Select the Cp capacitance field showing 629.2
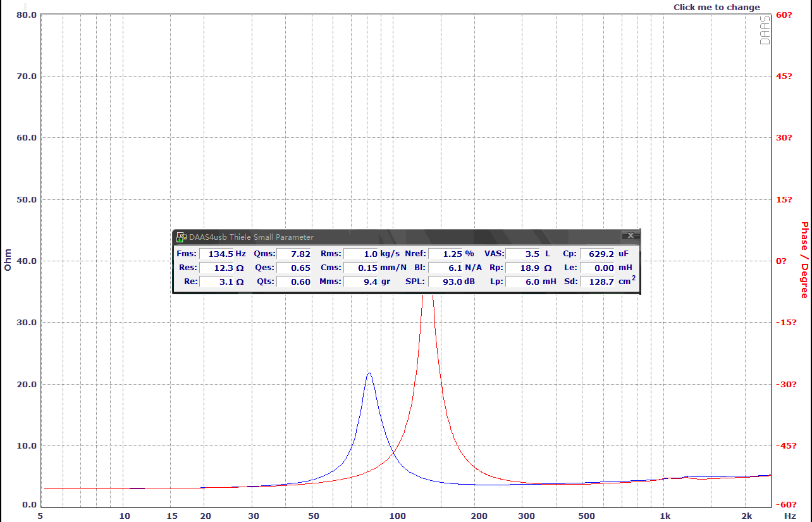Screen dimensions: 812x522 pos(597,254)
